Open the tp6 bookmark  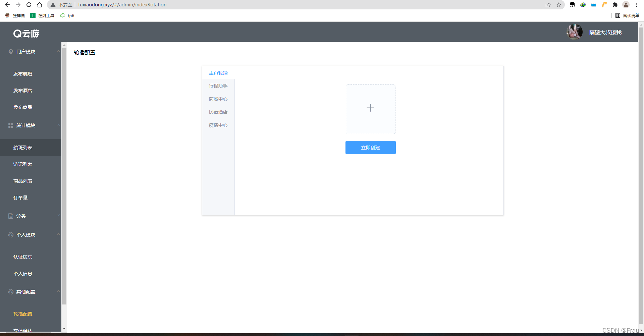click(67, 15)
